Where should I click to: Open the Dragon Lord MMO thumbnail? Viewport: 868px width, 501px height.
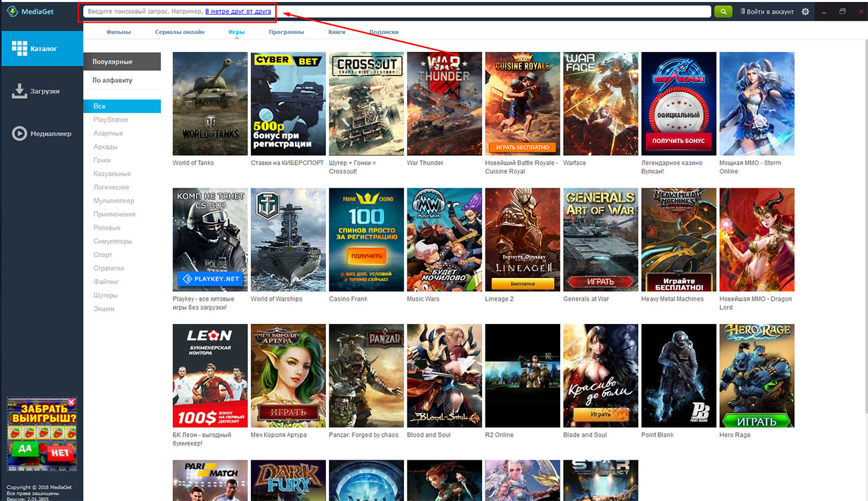click(x=757, y=240)
